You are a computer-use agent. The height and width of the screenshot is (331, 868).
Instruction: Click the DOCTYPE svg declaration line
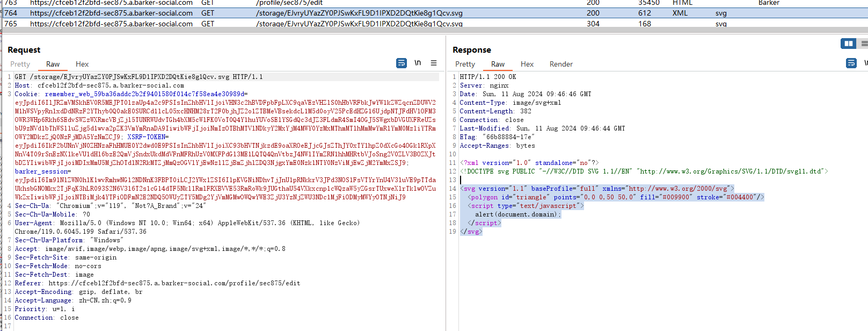pyautogui.click(x=644, y=171)
